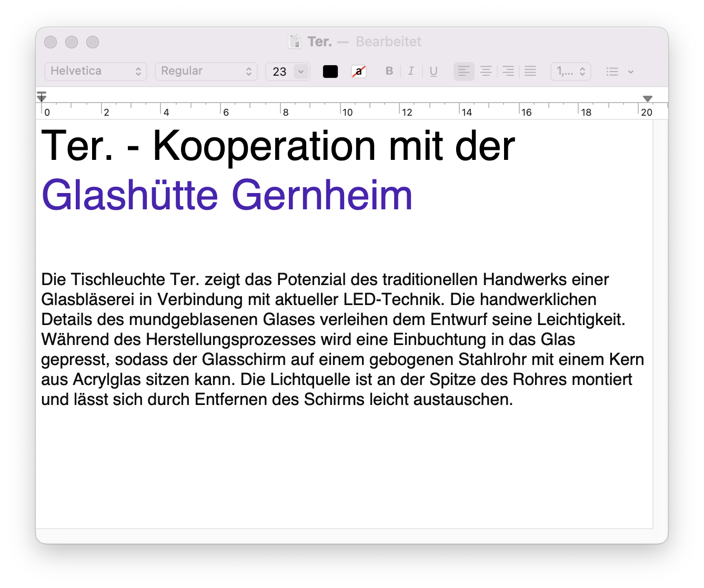Viewport: 704px width, 588px height.
Task: Click the document proxy icon in the title bar
Action: pyautogui.click(x=295, y=42)
